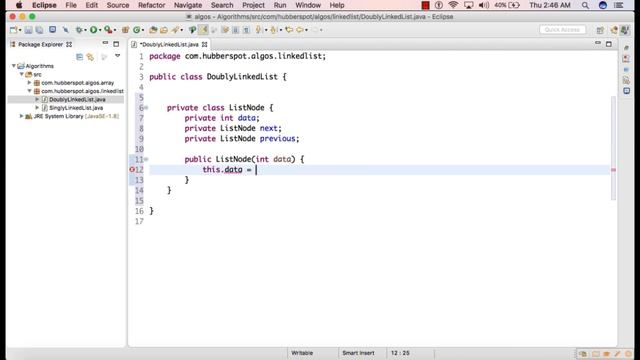Click the Run External Tools icon
The height and width of the screenshot is (360, 640).
(x=108, y=30)
